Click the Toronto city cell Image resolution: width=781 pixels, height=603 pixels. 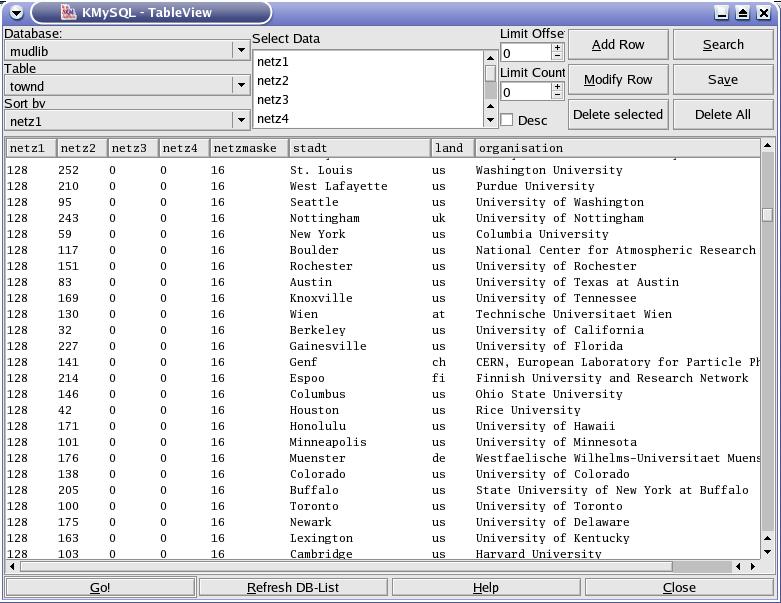pos(314,506)
